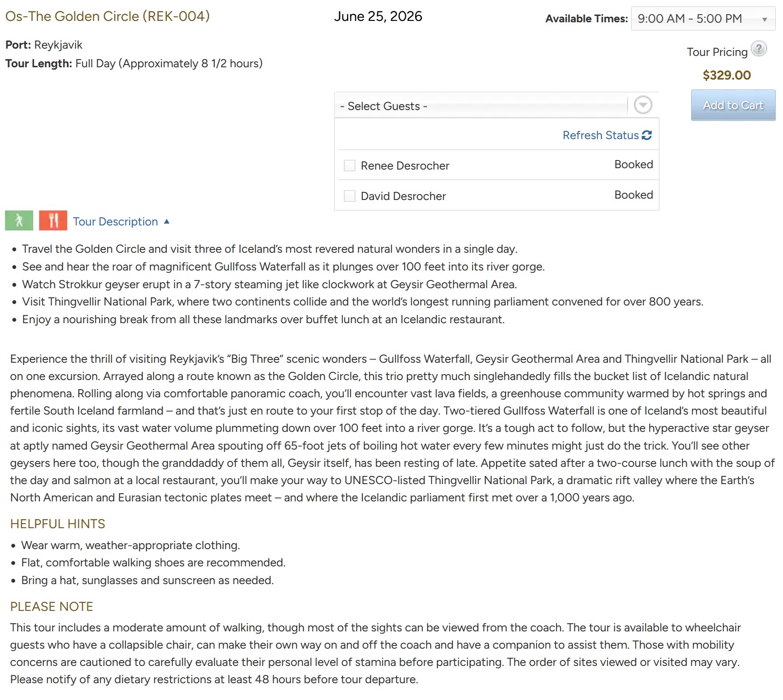The height and width of the screenshot is (700, 783).
Task: Click the Renee Desrocher guest name
Action: 405,165
